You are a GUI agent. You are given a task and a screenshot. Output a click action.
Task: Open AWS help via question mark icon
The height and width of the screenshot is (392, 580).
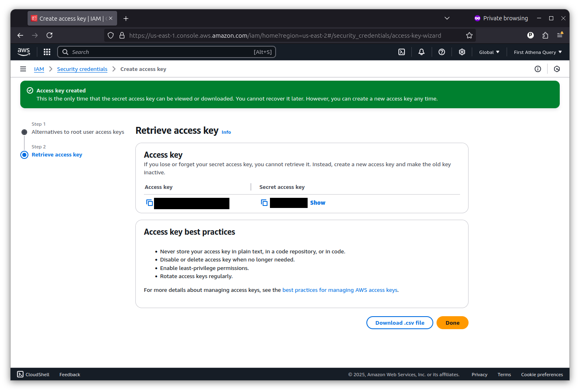click(x=441, y=52)
